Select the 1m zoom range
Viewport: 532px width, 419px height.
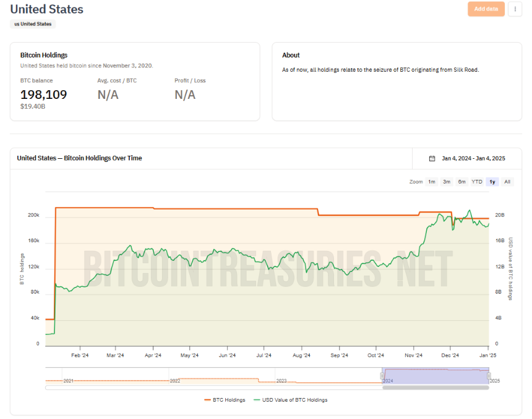[x=432, y=182]
